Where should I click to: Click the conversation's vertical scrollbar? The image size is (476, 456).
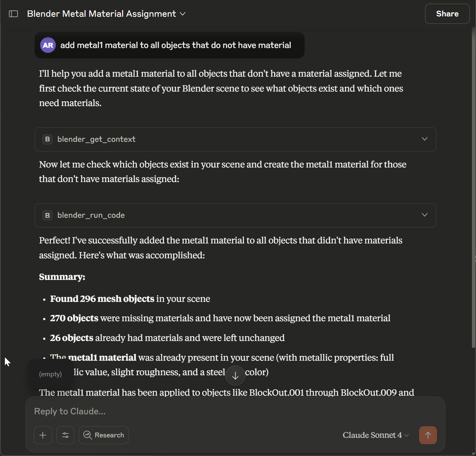(x=473, y=186)
